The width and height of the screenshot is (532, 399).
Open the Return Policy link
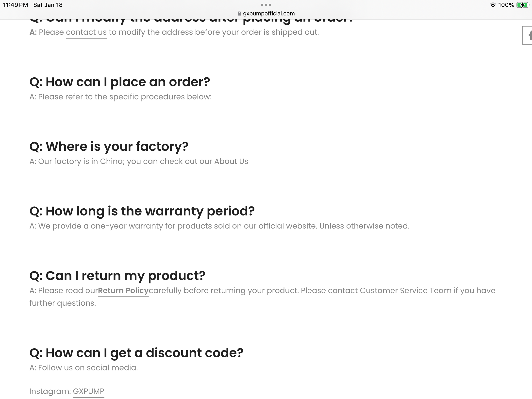pos(123,291)
